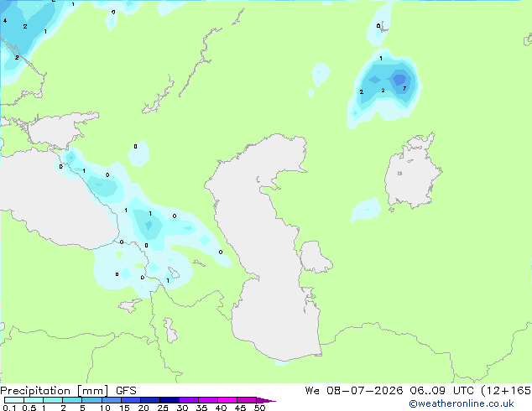Click the legend tick label '15'
532x411 pixels.
(x=124, y=408)
